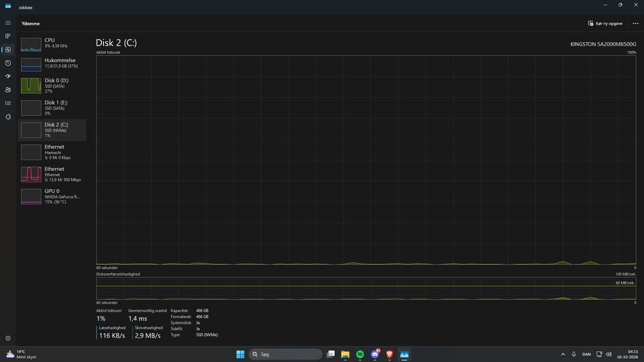This screenshot has width=644, height=362.
Task: Open Spotify from the taskbar
Action: pos(360,354)
